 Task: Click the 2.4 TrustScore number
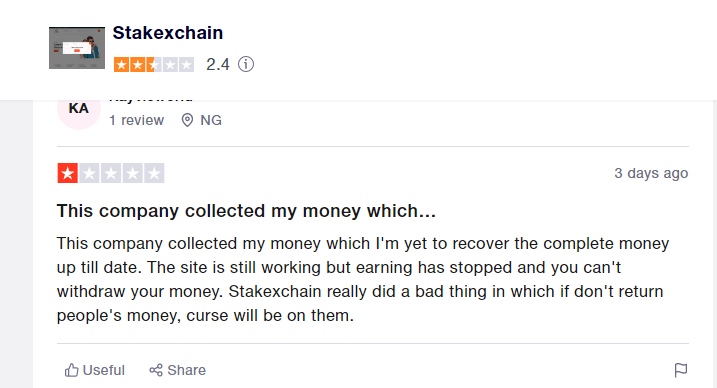(x=218, y=64)
